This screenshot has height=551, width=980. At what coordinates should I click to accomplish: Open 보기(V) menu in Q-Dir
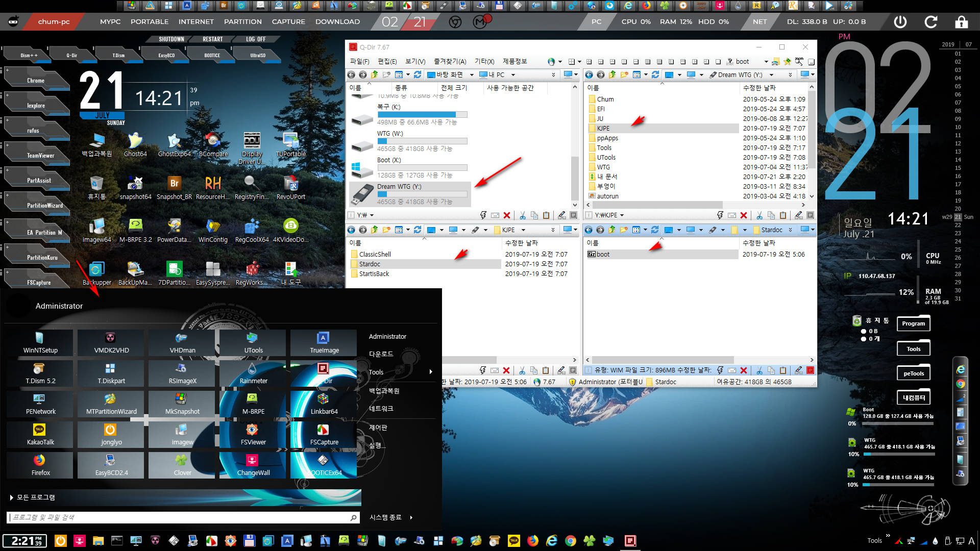point(415,61)
